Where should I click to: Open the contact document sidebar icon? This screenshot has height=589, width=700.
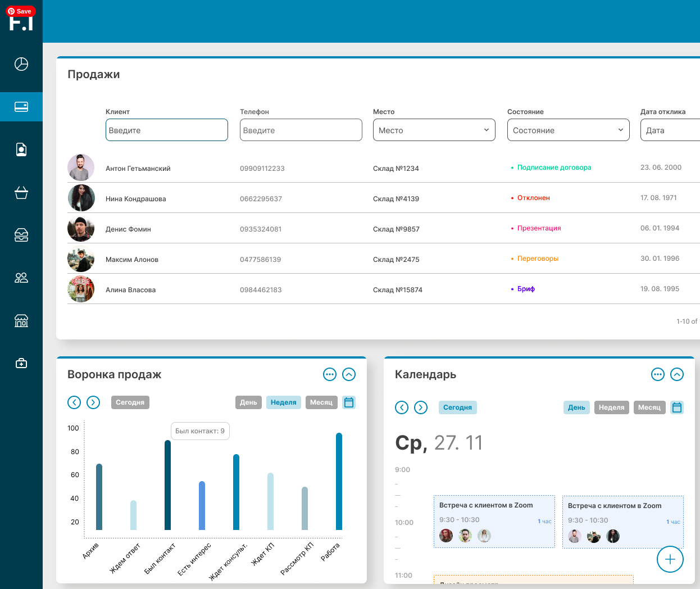click(21, 149)
